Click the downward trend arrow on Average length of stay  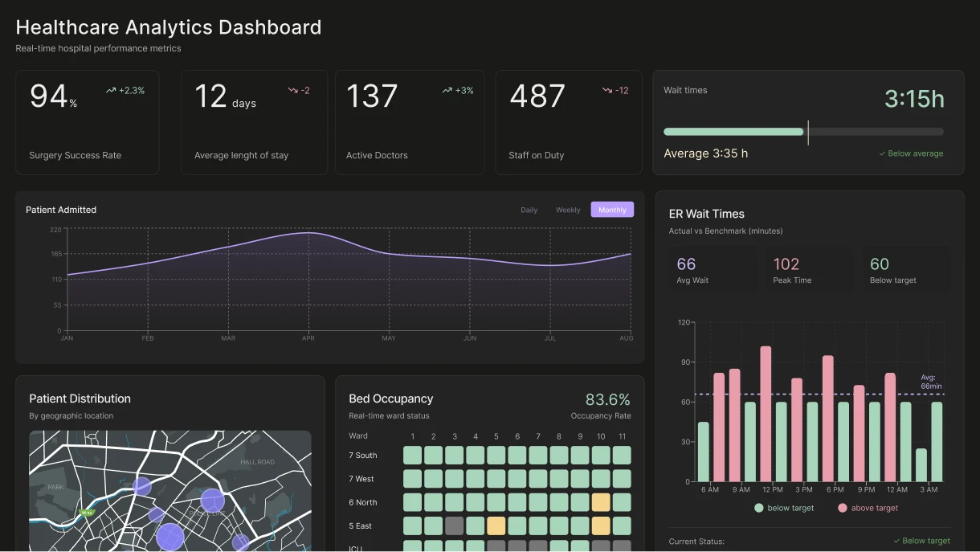pyautogui.click(x=293, y=91)
